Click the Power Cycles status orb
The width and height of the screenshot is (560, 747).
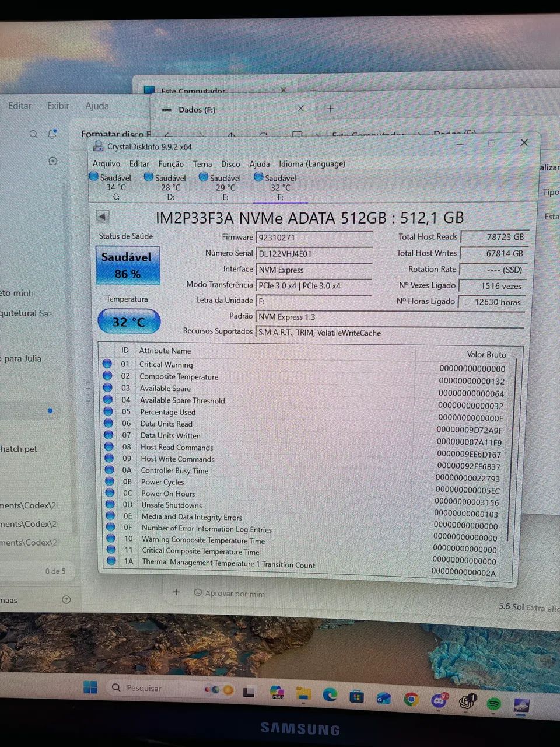(110, 481)
